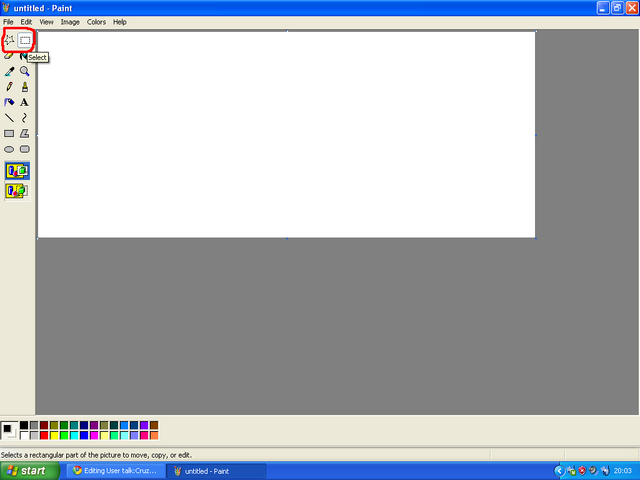Choose the Eraser tool

(9, 56)
